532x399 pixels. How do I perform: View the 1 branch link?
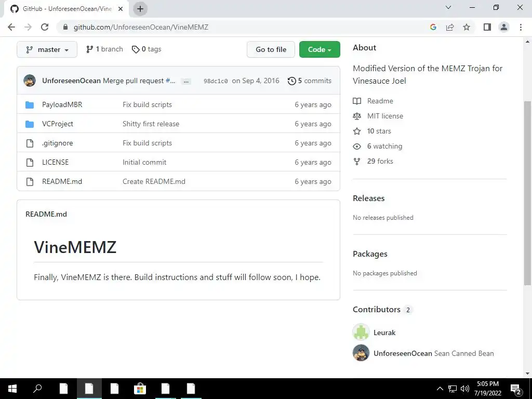click(104, 49)
